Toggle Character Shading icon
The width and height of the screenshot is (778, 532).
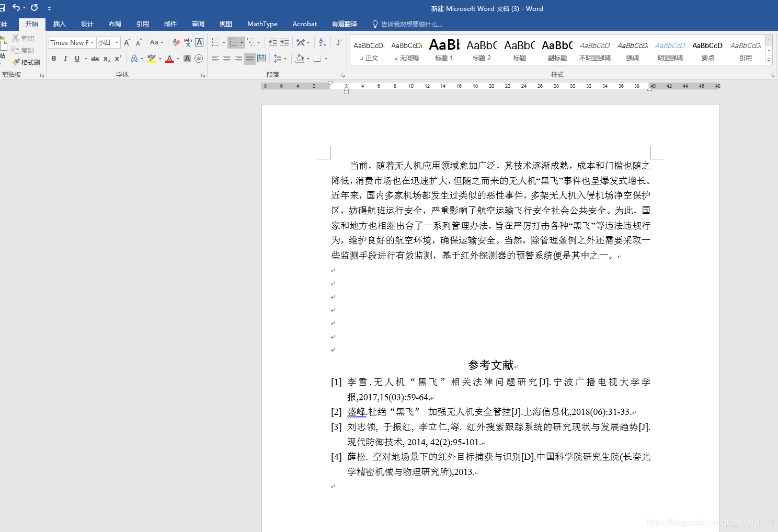click(187, 59)
